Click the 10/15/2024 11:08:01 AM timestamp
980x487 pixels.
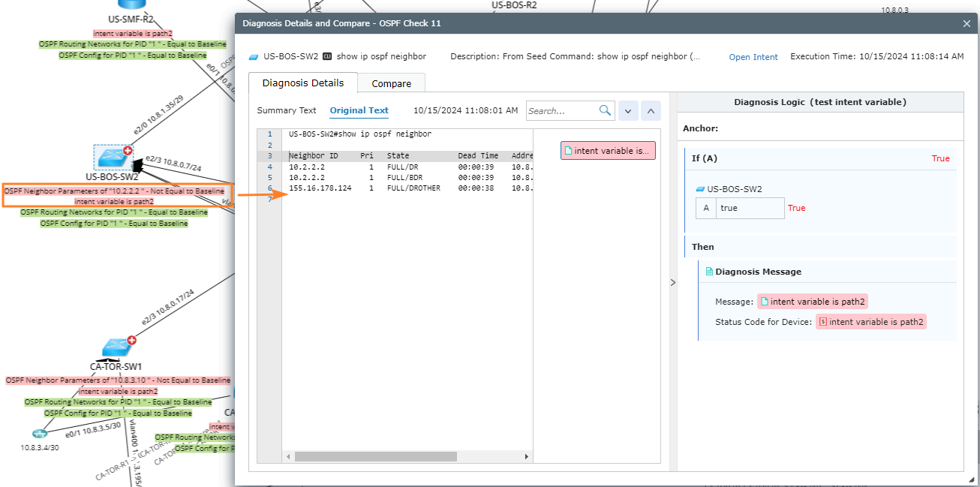(465, 110)
